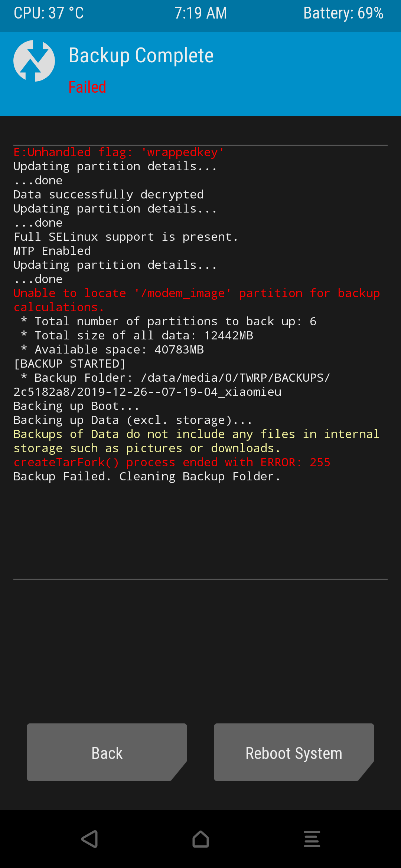Tap the Battery 69% indicator
The height and width of the screenshot is (868, 401).
click(x=343, y=13)
